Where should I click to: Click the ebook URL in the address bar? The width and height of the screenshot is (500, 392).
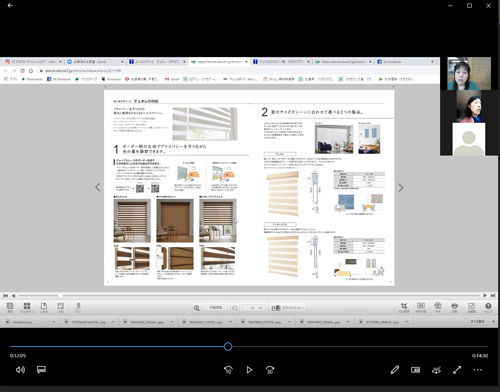point(83,71)
